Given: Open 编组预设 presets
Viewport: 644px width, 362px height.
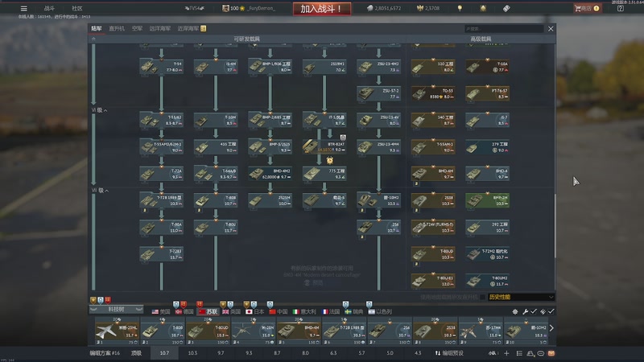Looking at the screenshot, I should [449, 353].
